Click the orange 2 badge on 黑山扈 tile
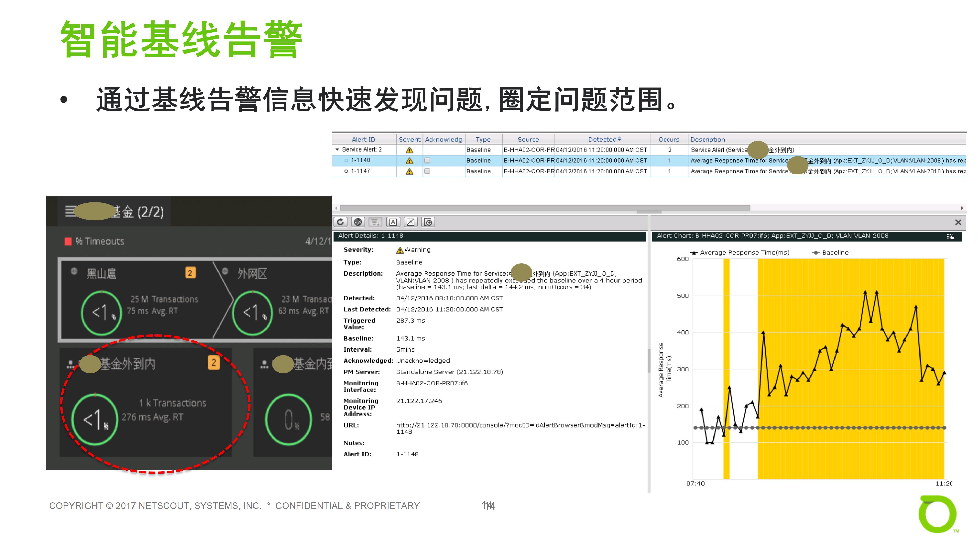The image size is (980, 551). [x=190, y=272]
